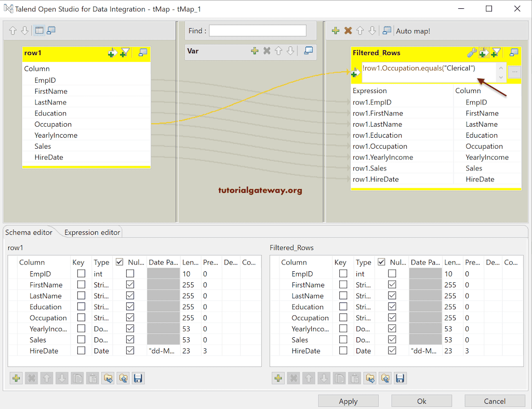
Task: Open tMap settings with the wrench icon
Action: click(x=472, y=51)
